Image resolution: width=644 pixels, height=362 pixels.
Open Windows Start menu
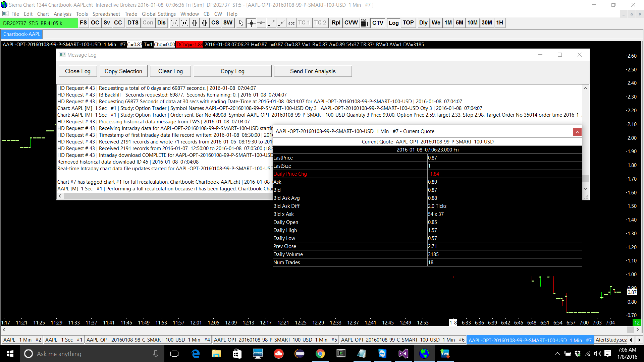[x=10, y=354]
